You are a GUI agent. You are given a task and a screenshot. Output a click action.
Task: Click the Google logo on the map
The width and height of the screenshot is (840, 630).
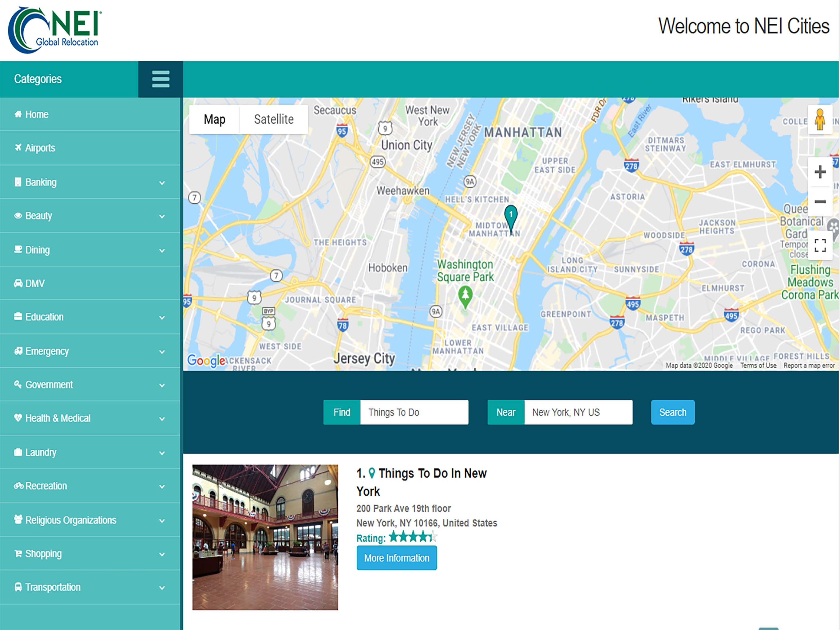click(x=206, y=360)
